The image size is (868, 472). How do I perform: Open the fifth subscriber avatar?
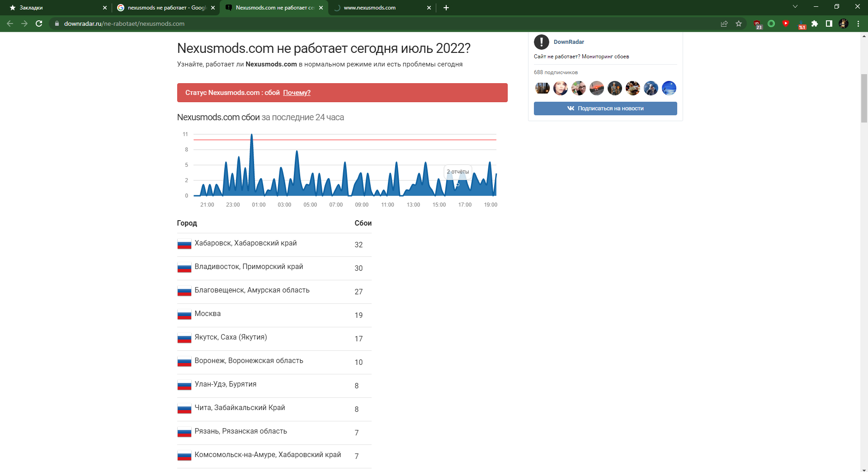tap(615, 88)
